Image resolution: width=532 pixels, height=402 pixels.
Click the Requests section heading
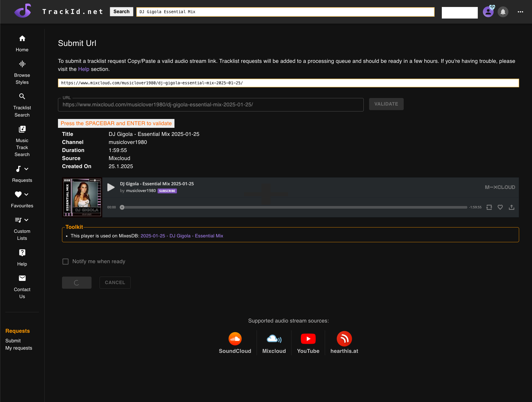pyautogui.click(x=17, y=331)
